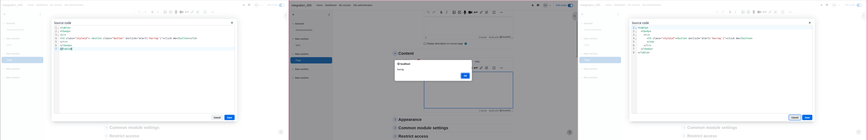Click the integration_405 site name in middle window
Screen dimensions: 868x140
[x=301, y=5]
